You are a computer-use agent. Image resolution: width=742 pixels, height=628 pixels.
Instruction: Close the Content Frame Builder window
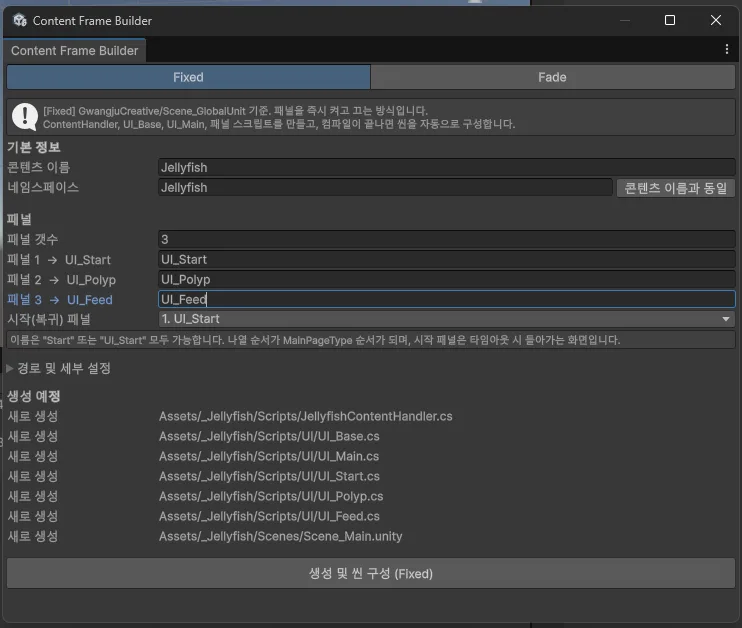pos(716,20)
